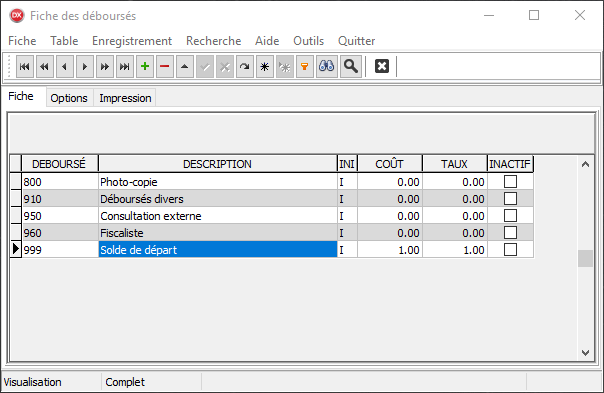Screen dimensions: 604x393
Task: Go to bookmark with grey asterisk icon
Action: click(x=285, y=67)
